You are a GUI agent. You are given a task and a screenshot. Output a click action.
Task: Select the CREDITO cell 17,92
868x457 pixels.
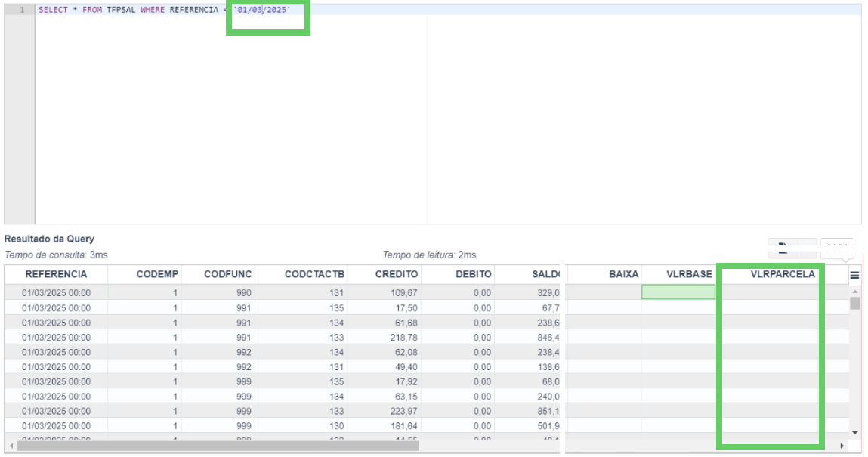tap(385, 381)
